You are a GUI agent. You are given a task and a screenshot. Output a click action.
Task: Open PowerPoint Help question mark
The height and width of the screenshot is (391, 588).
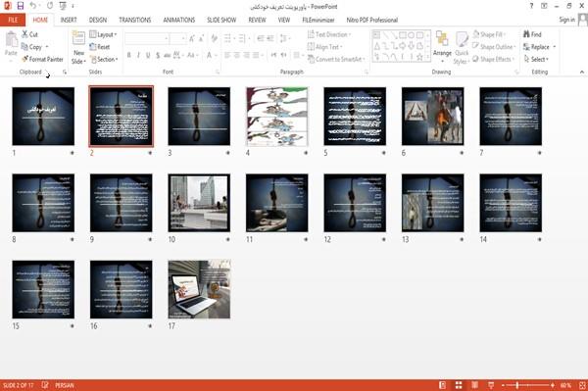pyautogui.click(x=531, y=6)
